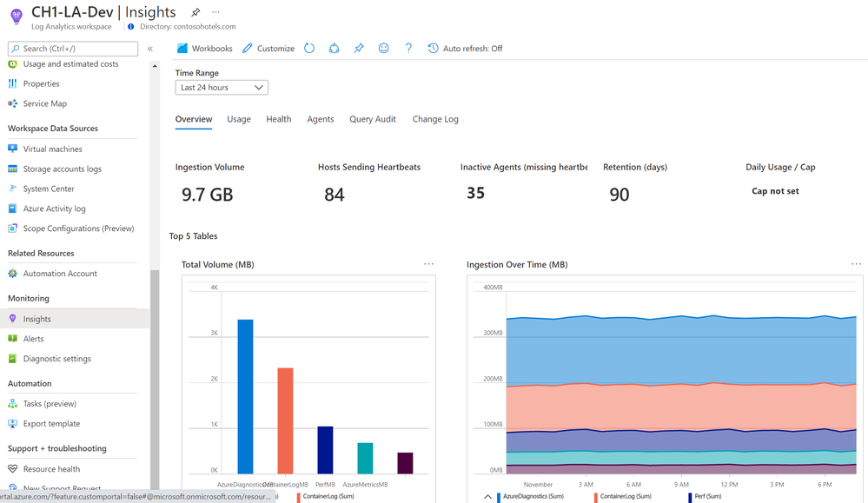This screenshot has height=503, width=868.
Task: Open the more options ellipsis beside the title
Action: pos(215,12)
